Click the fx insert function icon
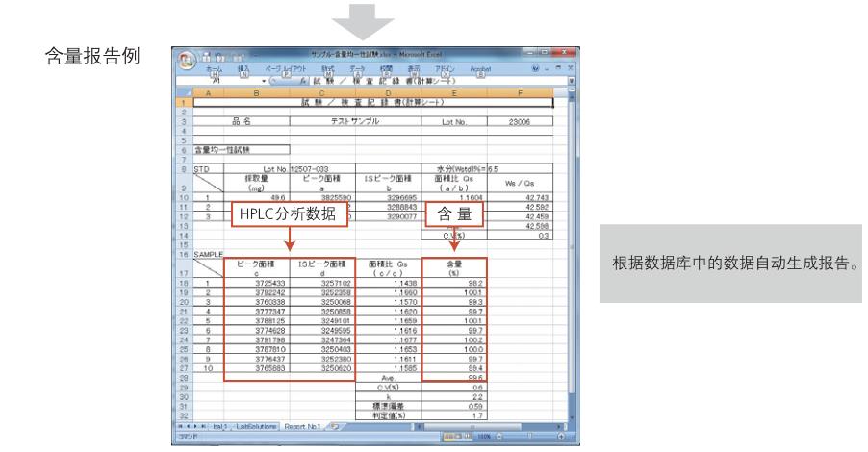Viewport: 868px width, 452px height. pos(303,81)
